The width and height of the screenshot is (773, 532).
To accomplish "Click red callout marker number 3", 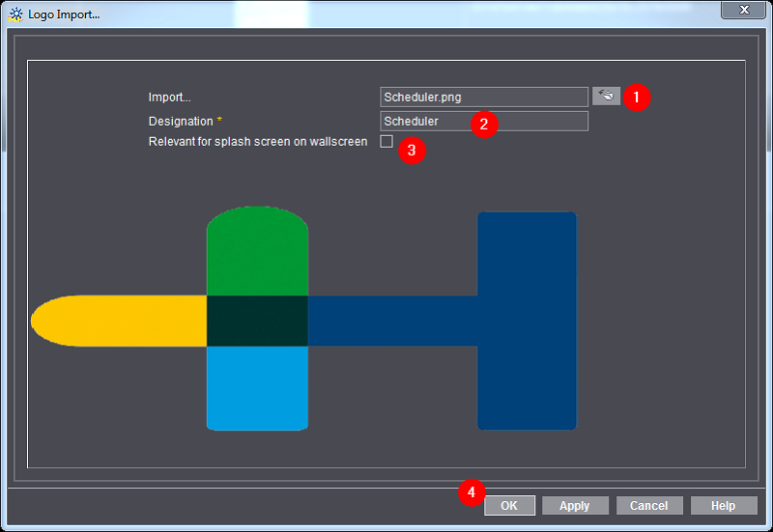I will (x=412, y=151).
